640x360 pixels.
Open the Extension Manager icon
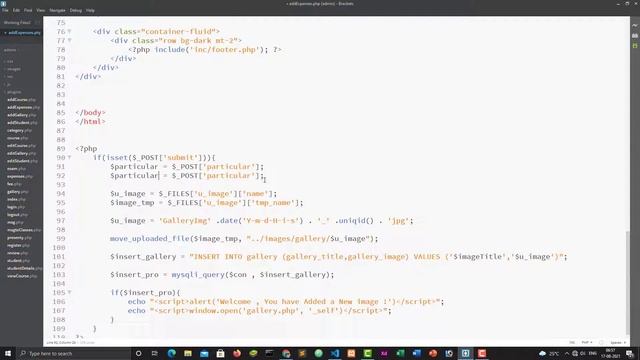pyautogui.click(x=635, y=36)
